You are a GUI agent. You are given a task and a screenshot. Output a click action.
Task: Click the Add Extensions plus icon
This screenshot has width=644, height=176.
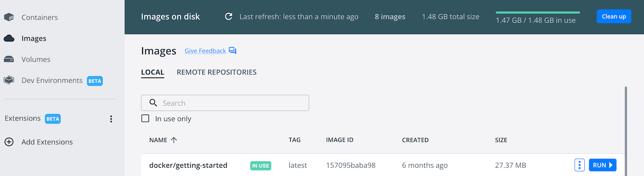[9, 142]
